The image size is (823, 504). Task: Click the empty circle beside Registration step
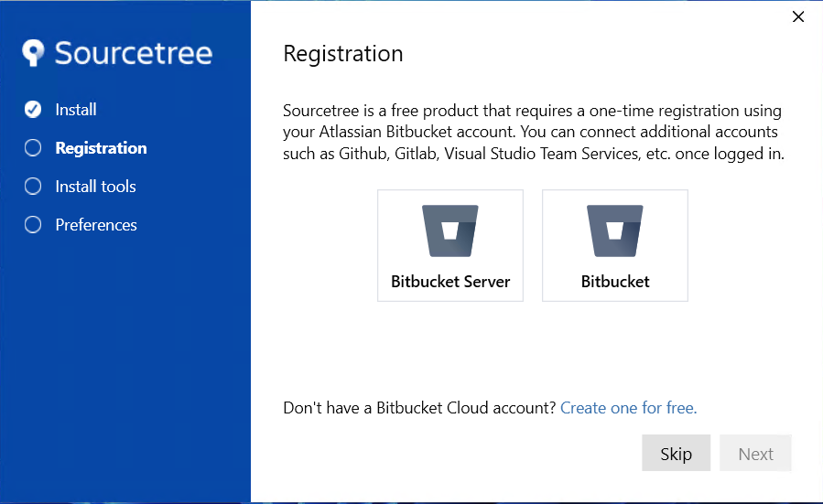point(33,148)
